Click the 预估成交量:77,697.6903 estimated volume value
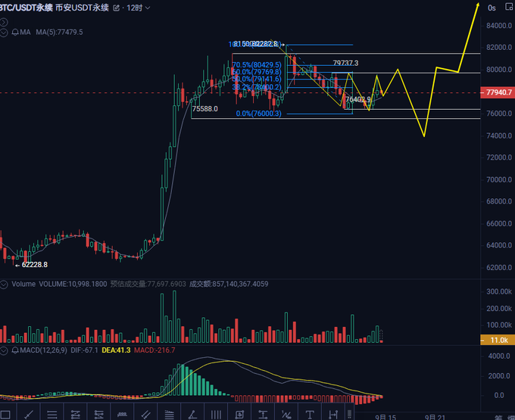 click(148, 284)
